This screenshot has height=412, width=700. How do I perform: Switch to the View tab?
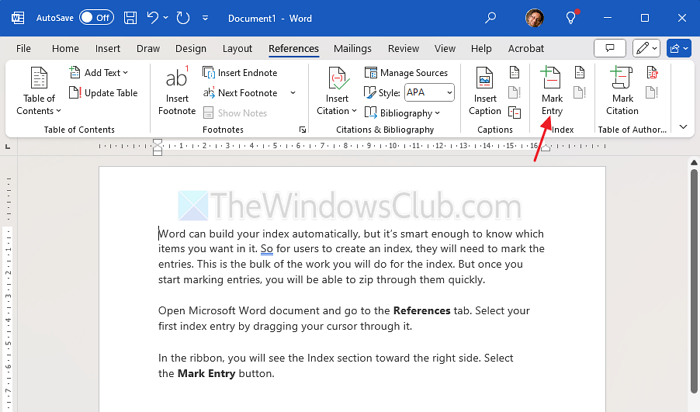click(445, 48)
